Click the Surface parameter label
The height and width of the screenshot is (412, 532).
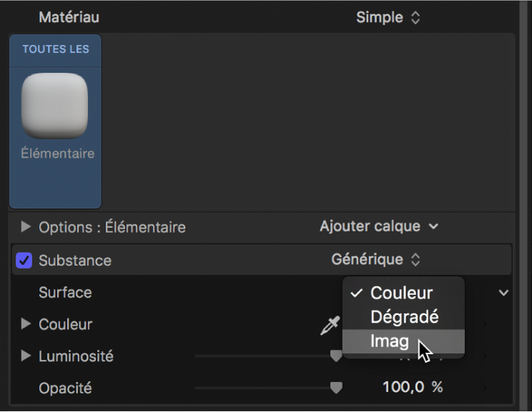[x=65, y=293]
